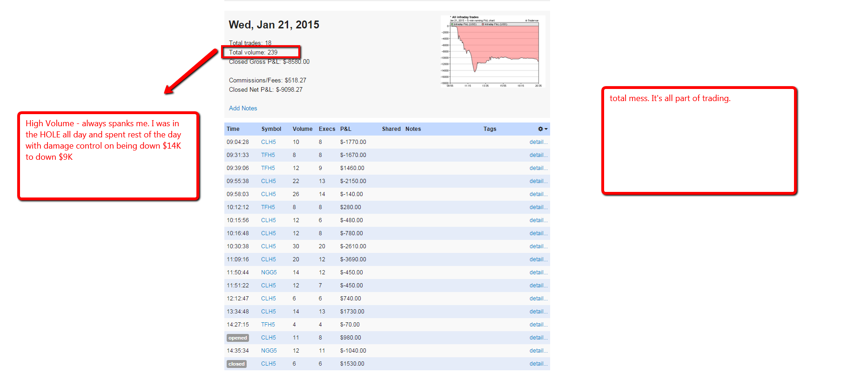Image resolution: width=868 pixels, height=381 pixels.
Task: Click the 'Wed, Jan 21, 2015' date heading
Action: pyautogui.click(x=274, y=25)
